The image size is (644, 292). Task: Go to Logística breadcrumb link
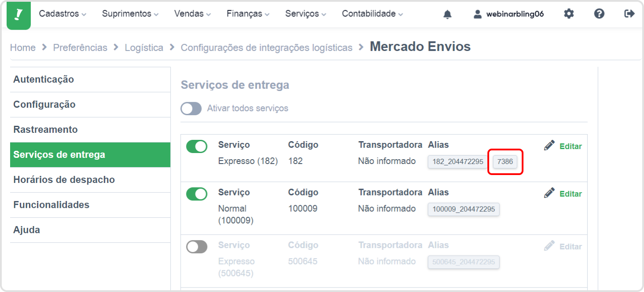coord(144,47)
